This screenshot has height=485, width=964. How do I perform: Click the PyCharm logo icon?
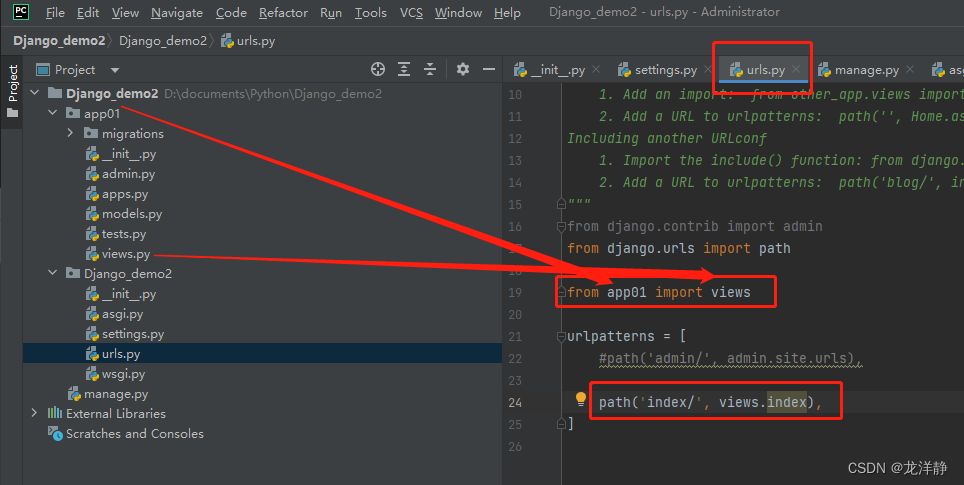click(21, 12)
